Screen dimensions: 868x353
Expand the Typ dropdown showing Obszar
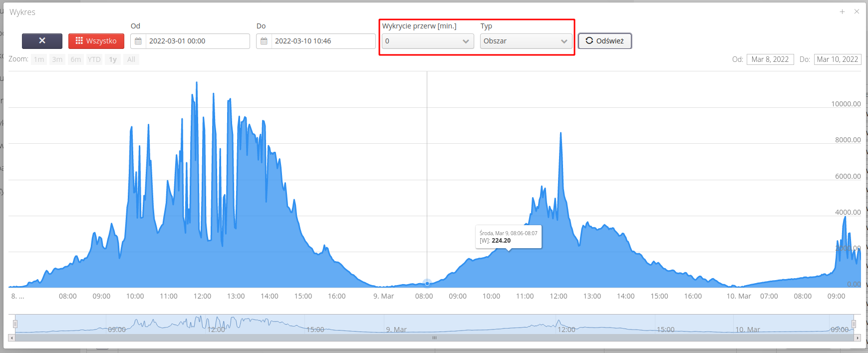click(526, 41)
